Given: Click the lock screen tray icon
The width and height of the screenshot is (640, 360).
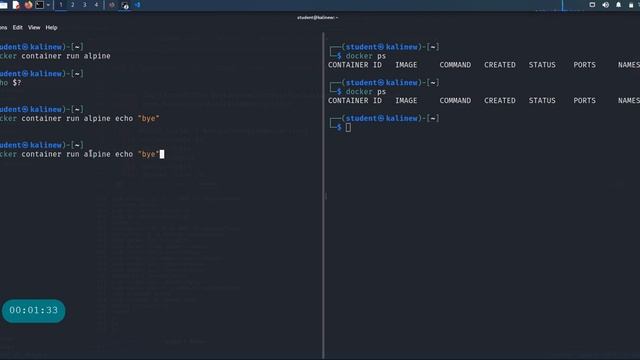Looking at the screenshot, I should pyautogui.click(x=631, y=5).
